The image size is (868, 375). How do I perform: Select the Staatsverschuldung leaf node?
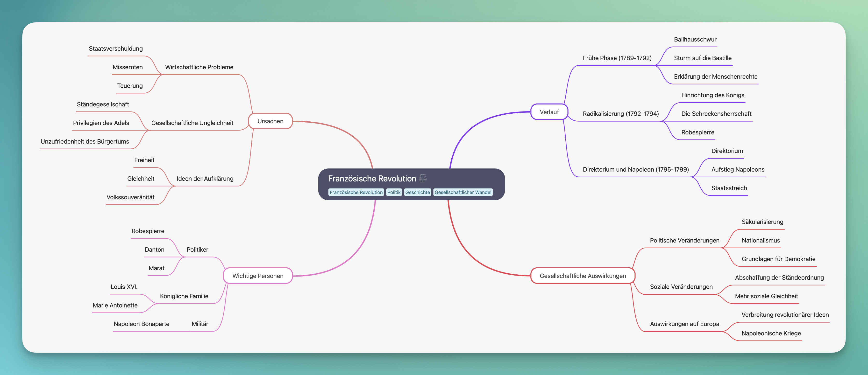coord(116,49)
